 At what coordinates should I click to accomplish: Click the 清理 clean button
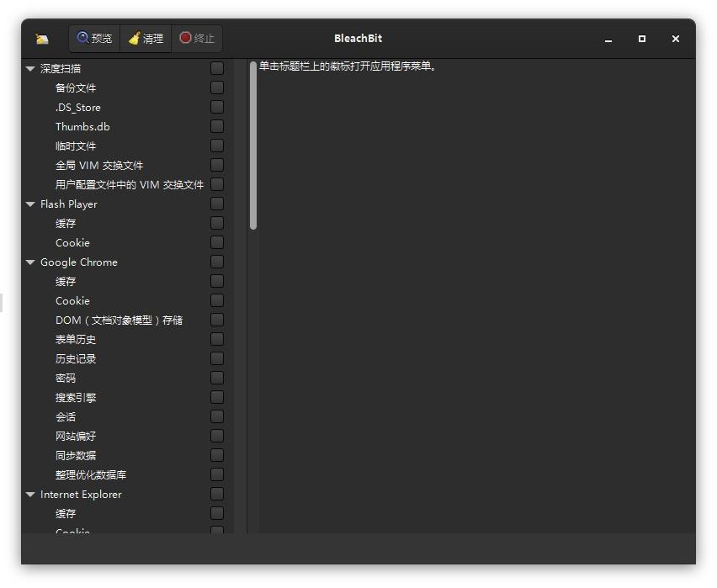146,39
